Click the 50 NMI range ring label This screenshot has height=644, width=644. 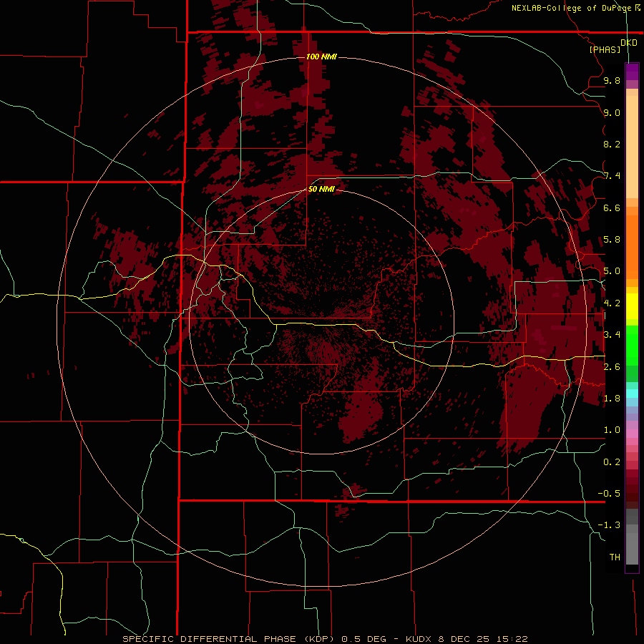tap(321, 189)
